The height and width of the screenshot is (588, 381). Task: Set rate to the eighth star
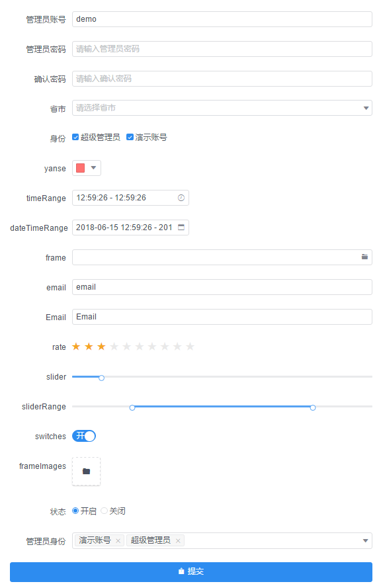coord(165,347)
